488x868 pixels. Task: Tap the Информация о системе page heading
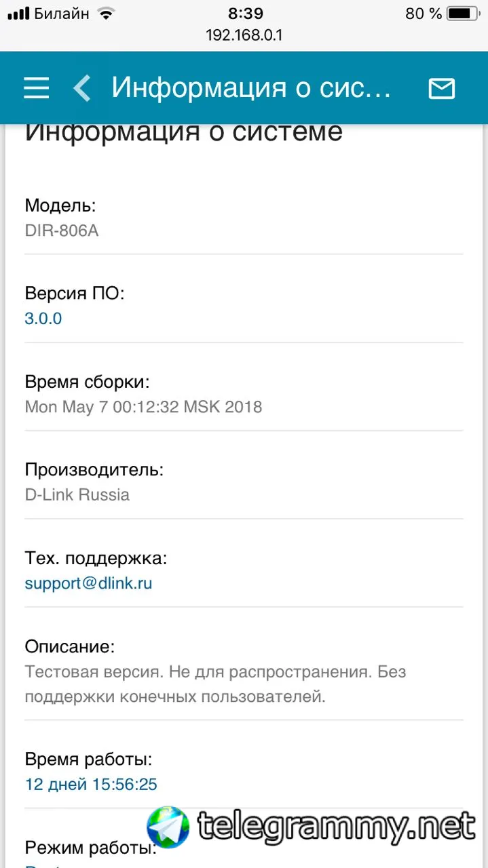[183, 132]
